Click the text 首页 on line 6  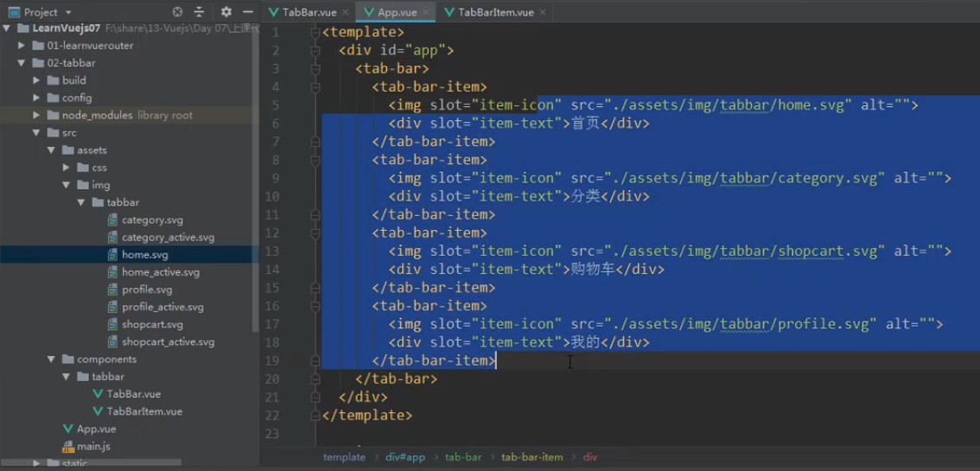tap(586, 123)
